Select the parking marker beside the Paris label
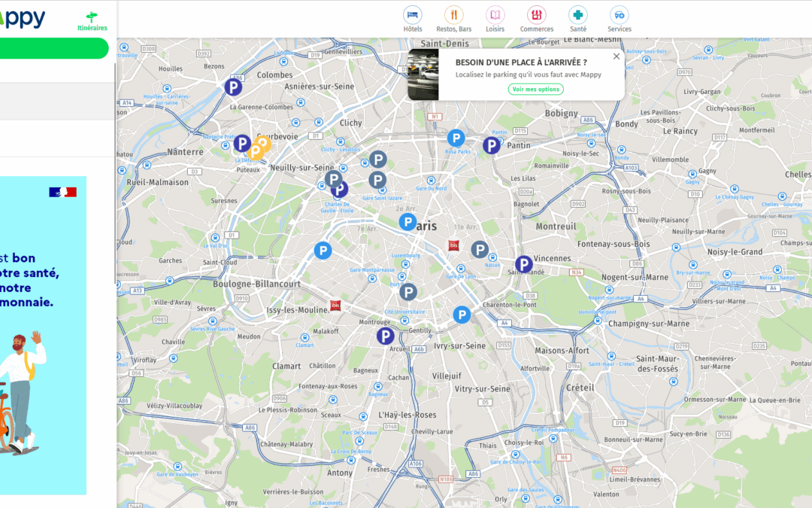The width and height of the screenshot is (812, 508). (408, 222)
